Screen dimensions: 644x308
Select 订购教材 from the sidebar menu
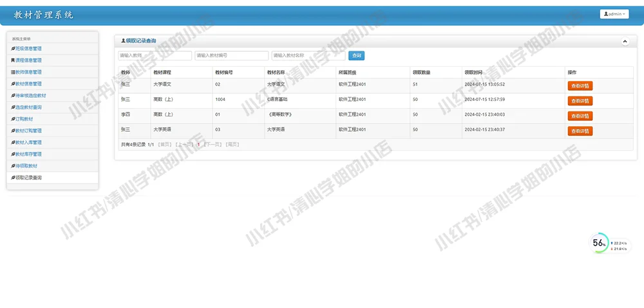point(53,119)
